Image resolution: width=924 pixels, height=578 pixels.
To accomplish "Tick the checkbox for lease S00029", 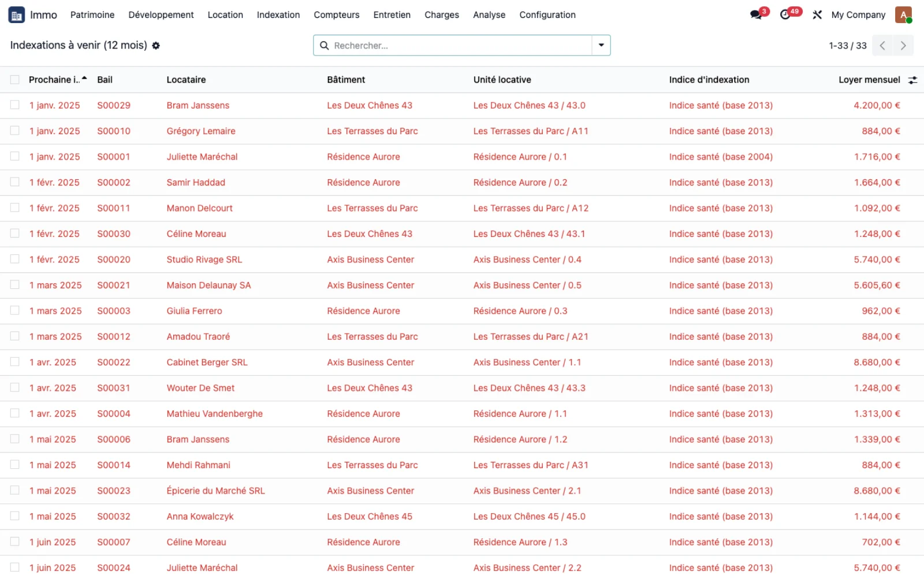I will tap(15, 105).
